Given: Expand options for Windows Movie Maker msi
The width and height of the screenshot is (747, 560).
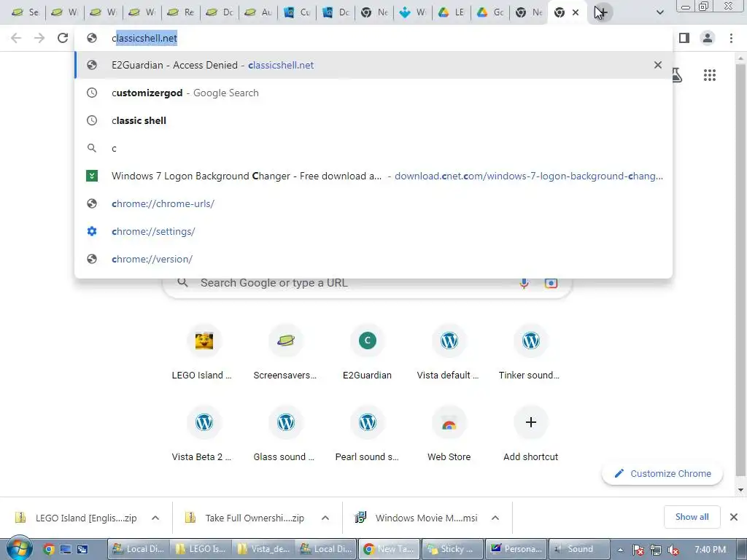Looking at the screenshot, I should (x=495, y=518).
